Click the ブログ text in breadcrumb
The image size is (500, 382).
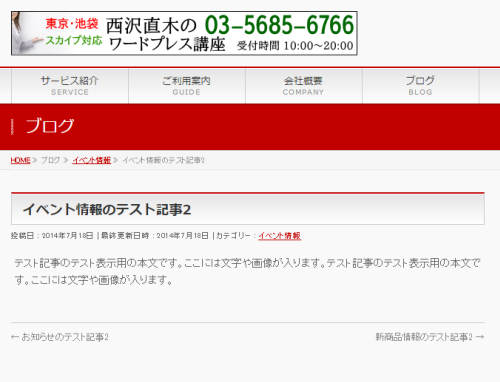[x=50, y=160]
